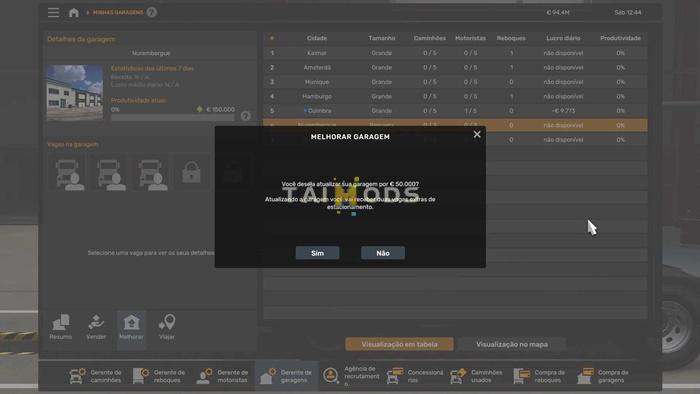Image resolution: width=700 pixels, height=394 pixels.
Task: Decline the upgrade with Não button
Action: coord(383,253)
